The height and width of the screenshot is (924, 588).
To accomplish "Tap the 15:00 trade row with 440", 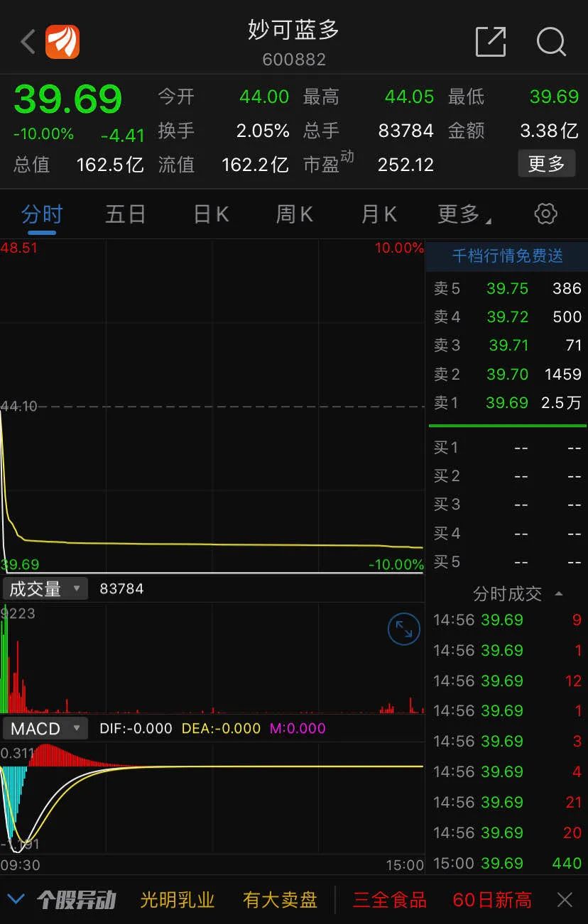I will click(507, 863).
